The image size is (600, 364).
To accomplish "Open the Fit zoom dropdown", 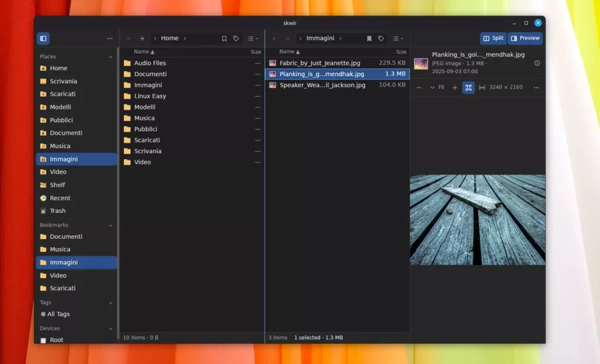I will click(437, 88).
